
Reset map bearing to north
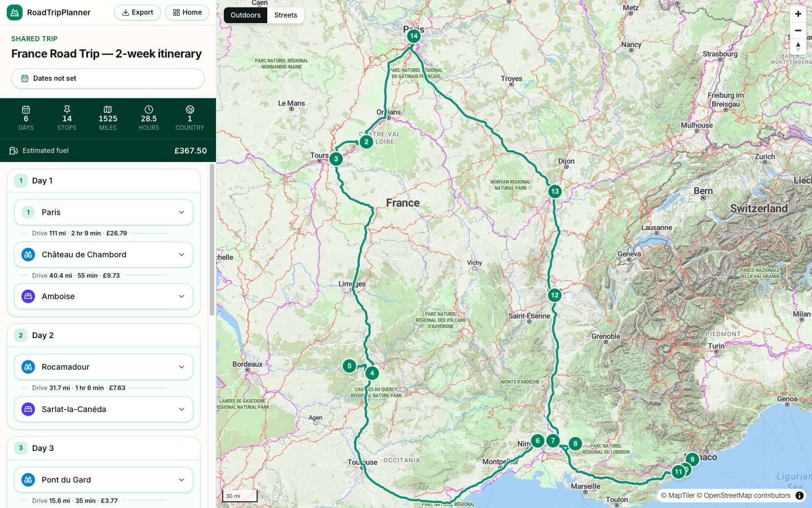[798, 46]
